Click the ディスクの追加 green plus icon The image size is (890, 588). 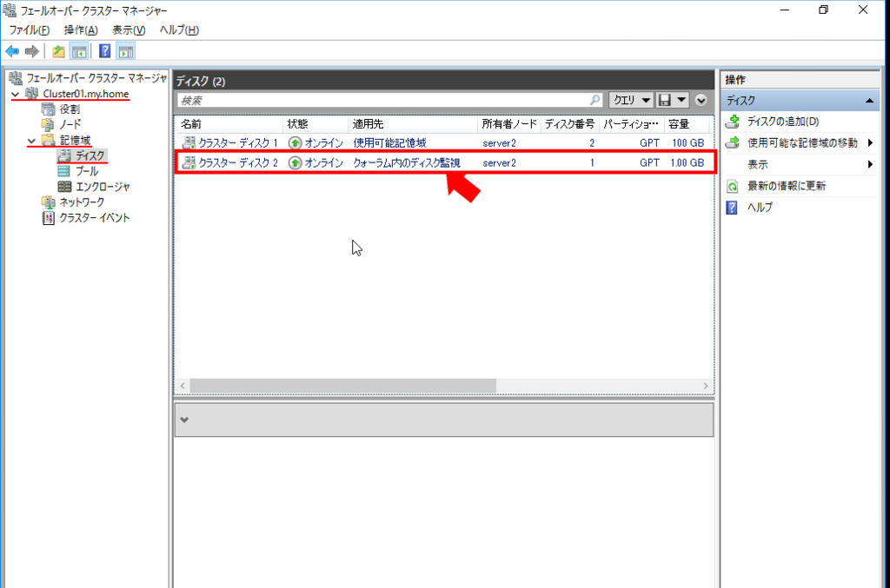coord(733,122)
